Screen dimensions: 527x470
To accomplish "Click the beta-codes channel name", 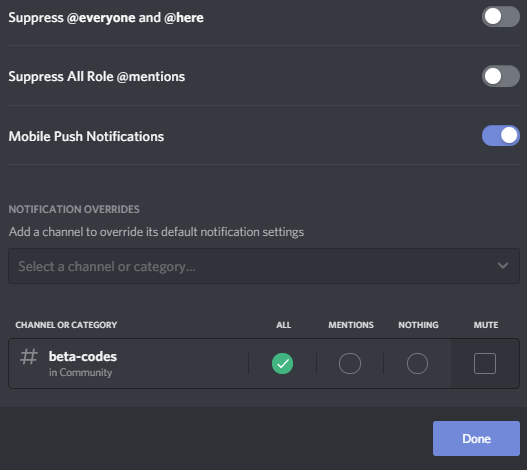I will point(83,356).
